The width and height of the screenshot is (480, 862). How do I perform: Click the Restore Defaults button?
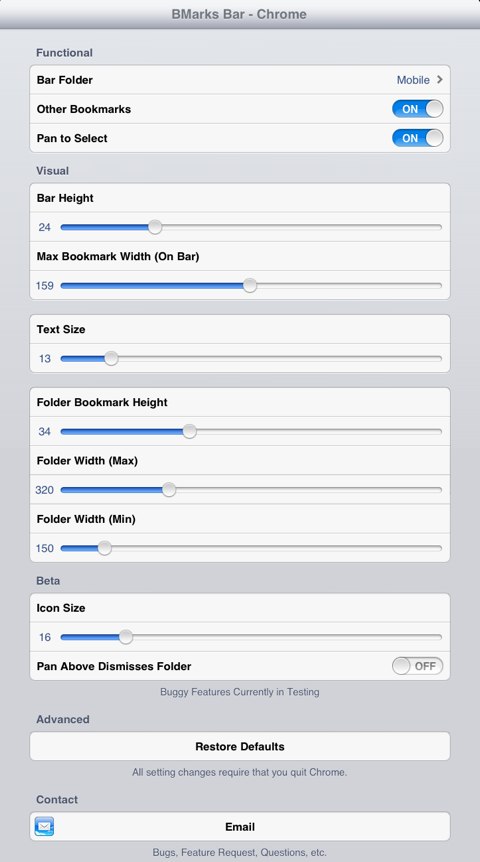pyautogui.click(x=240, y=746)
